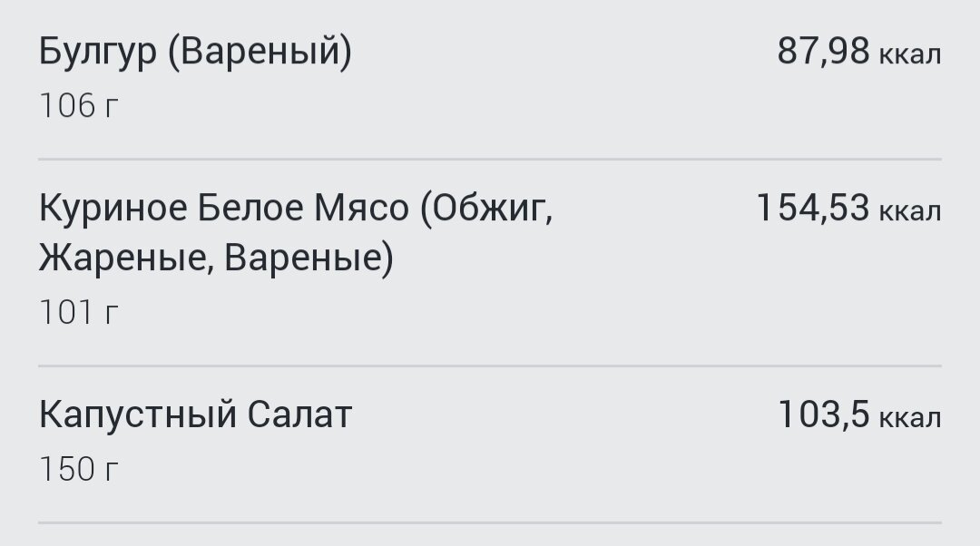
Task: Tap the 106 г portion of bulgur
Action: 78,105
